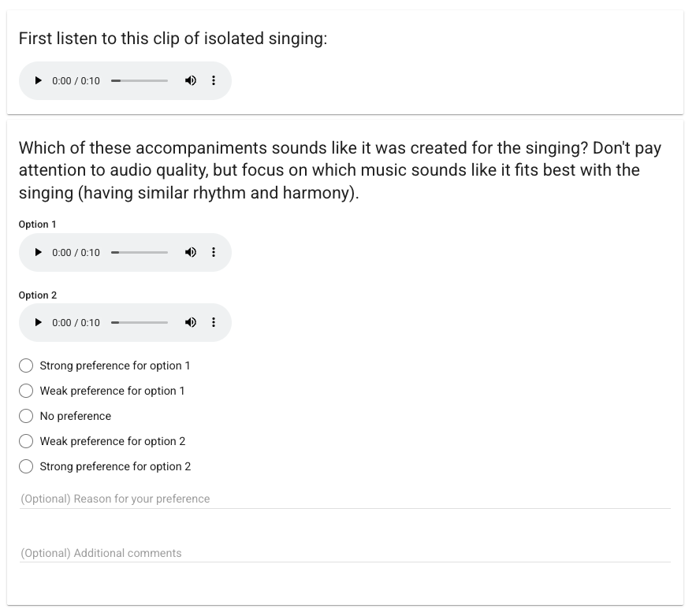
Task: Open three-dot menu on Option 2 player
Action: point(214,322)
